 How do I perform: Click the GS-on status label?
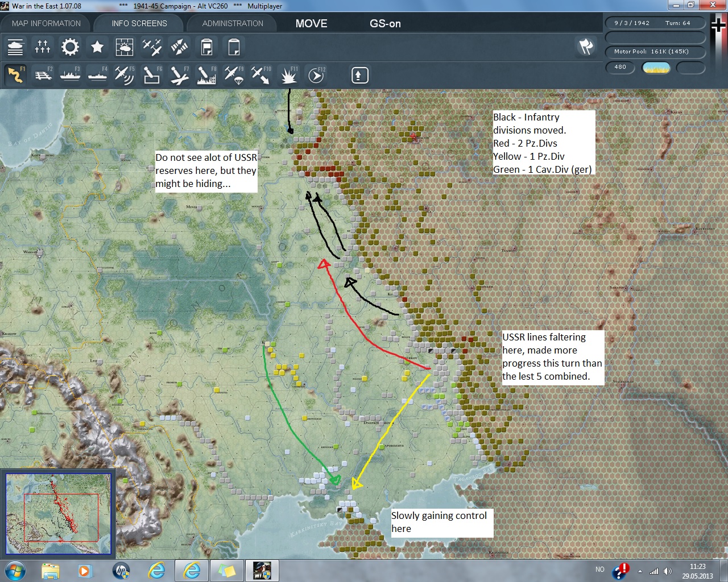pos(385,23)
